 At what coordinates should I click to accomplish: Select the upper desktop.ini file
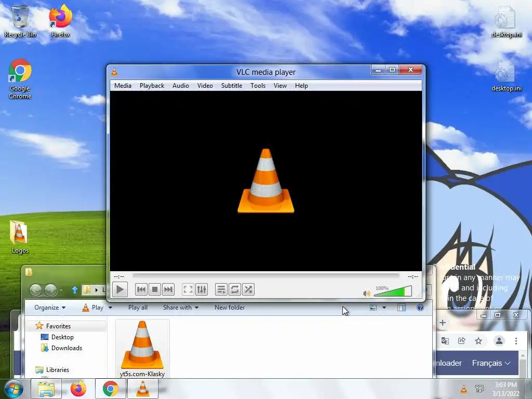pos(507,22)
